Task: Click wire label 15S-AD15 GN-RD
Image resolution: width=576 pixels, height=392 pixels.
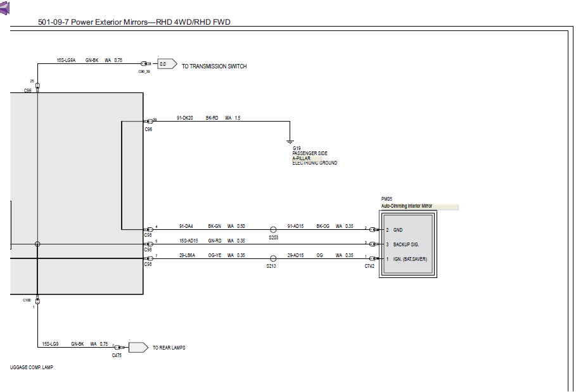Action: tap(200, 241)
